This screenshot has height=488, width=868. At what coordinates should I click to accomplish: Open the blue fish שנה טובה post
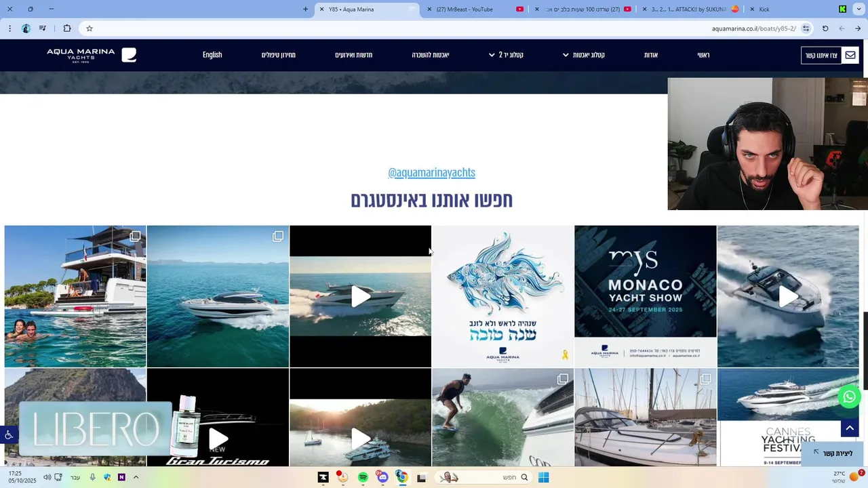[x=502, y=296]
